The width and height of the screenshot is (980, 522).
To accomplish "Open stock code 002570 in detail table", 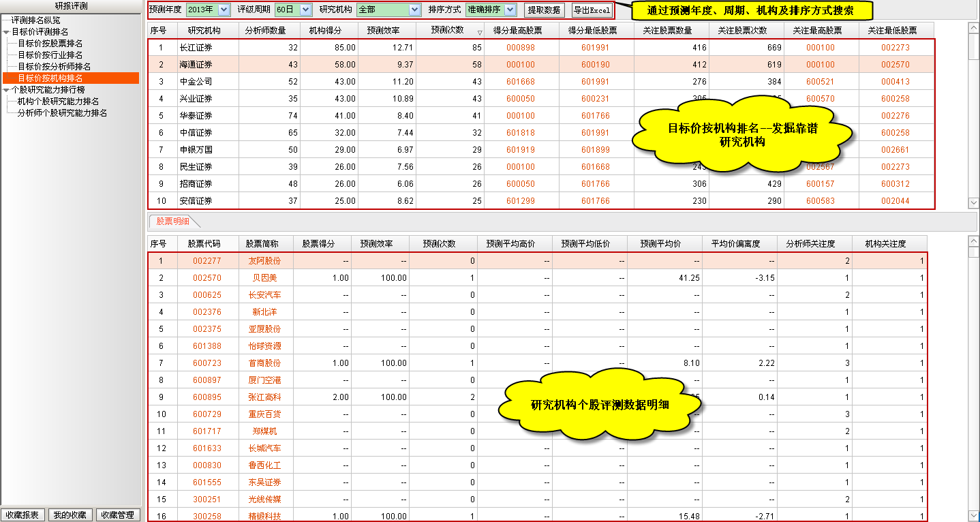I will [x=206, y=278].
